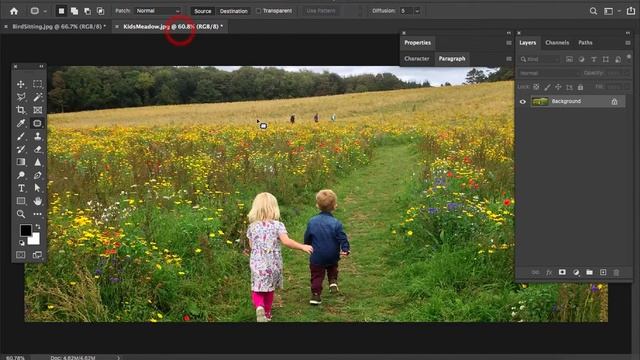Collapse the Layers panel group

point(628,33)
